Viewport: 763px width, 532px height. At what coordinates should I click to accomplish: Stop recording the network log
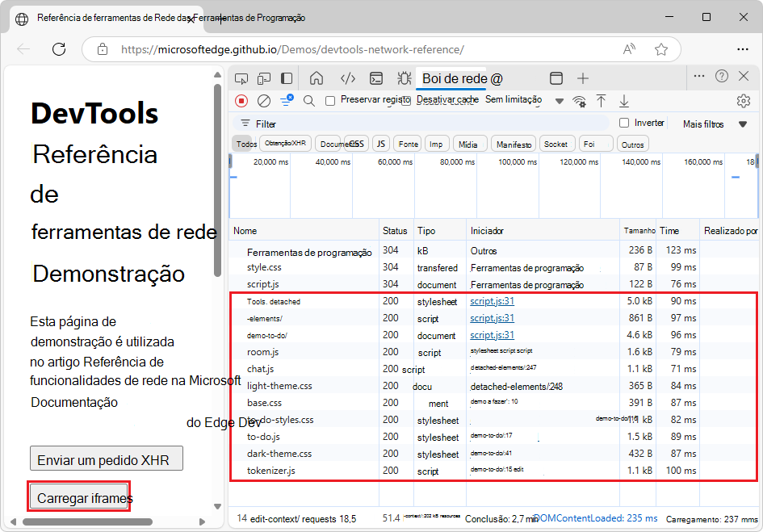click(241, 100)
